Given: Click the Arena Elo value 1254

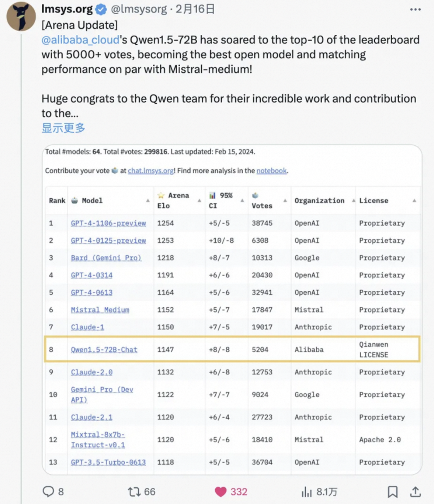Looking at the screenshot, I should [x=166, y=223].
